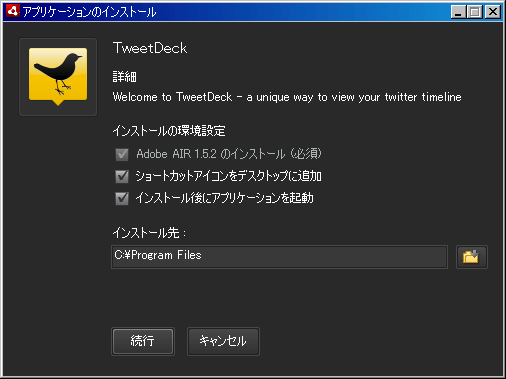Click the C:\Program Files install path field
506x379 pixels.
[x=279, y=257]
